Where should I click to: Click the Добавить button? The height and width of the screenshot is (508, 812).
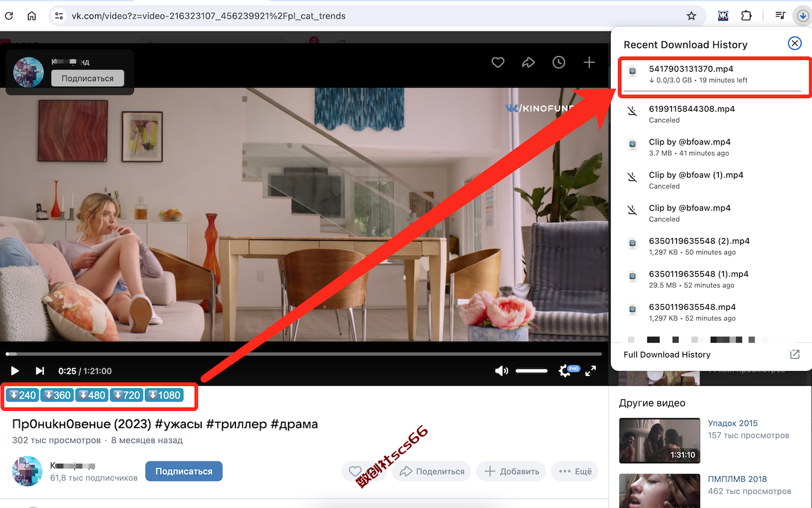pyautogui.click(x=511, y=471)
